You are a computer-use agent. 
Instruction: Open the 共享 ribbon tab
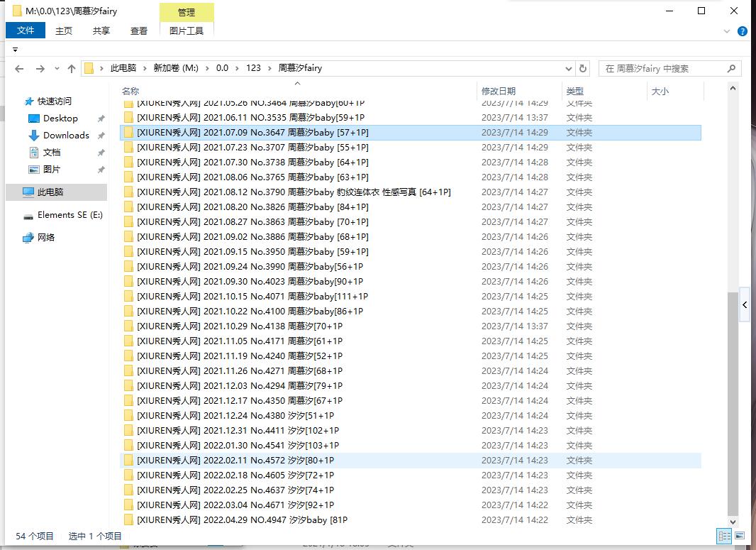point(101,31)
